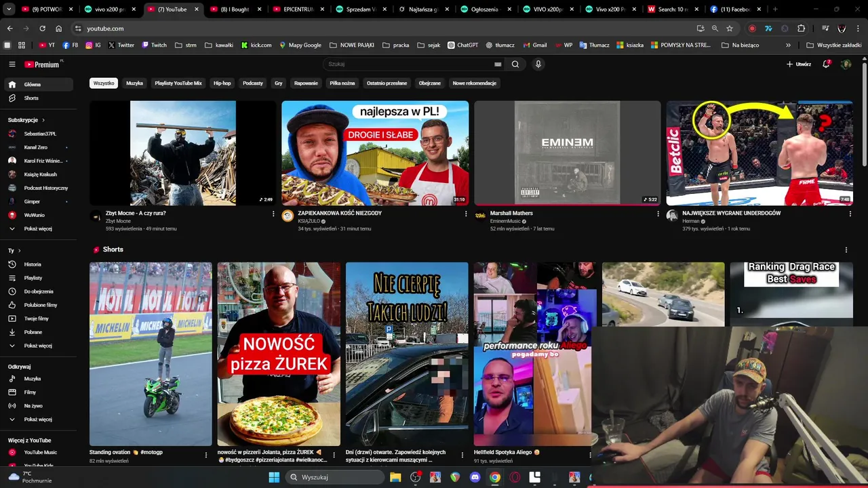The width and height of the screenshot is (868, 488).
Task: Open the Mapy Google bookmark
Action: tap(300, 45)
